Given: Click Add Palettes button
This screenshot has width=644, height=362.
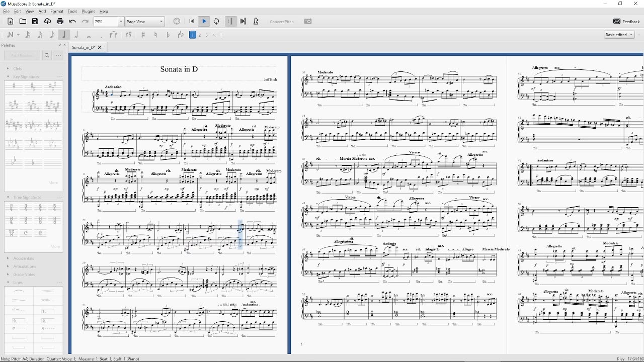Looking at the screenshot, I should tap(22, 55).
